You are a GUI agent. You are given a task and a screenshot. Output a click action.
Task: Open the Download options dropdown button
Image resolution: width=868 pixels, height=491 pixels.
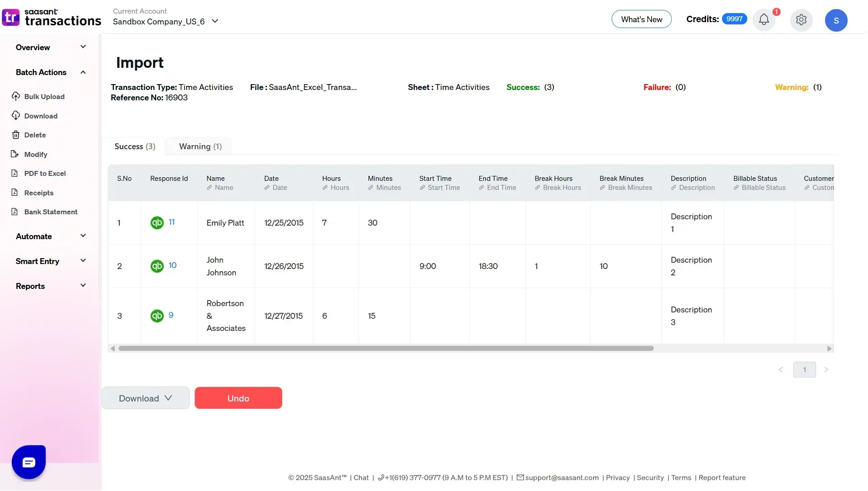click(x=146, y=398)
